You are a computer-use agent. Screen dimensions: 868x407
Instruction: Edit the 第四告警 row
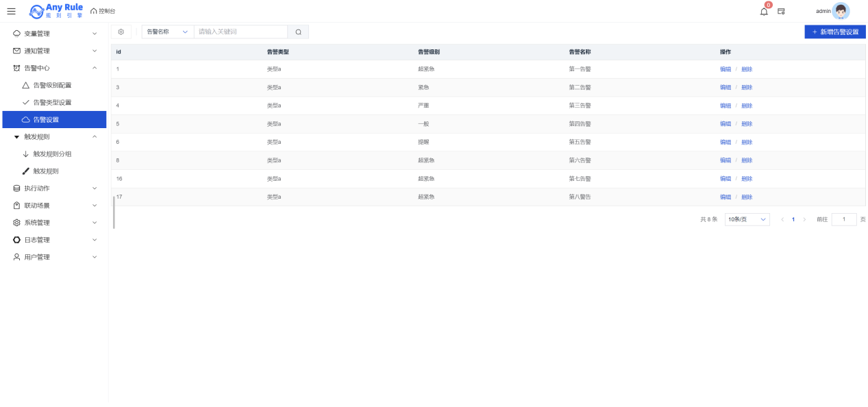click(726, 124)
